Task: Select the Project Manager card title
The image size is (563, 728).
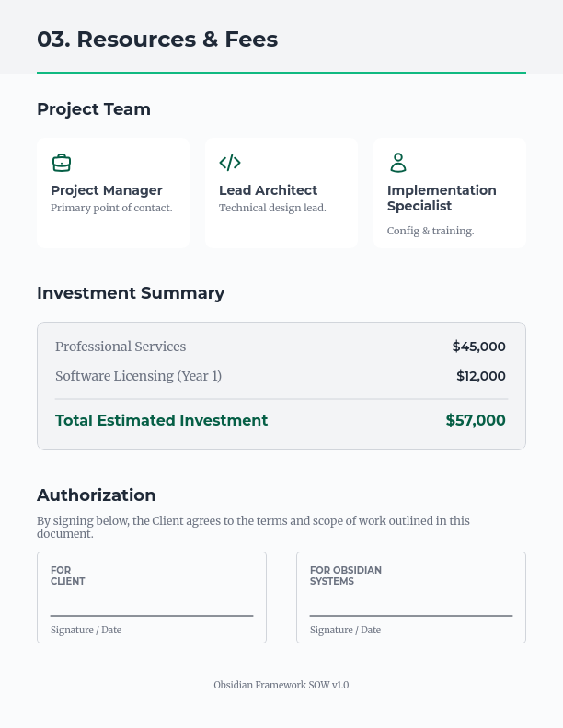Action: pyautogui.click(x=107, y=190)
